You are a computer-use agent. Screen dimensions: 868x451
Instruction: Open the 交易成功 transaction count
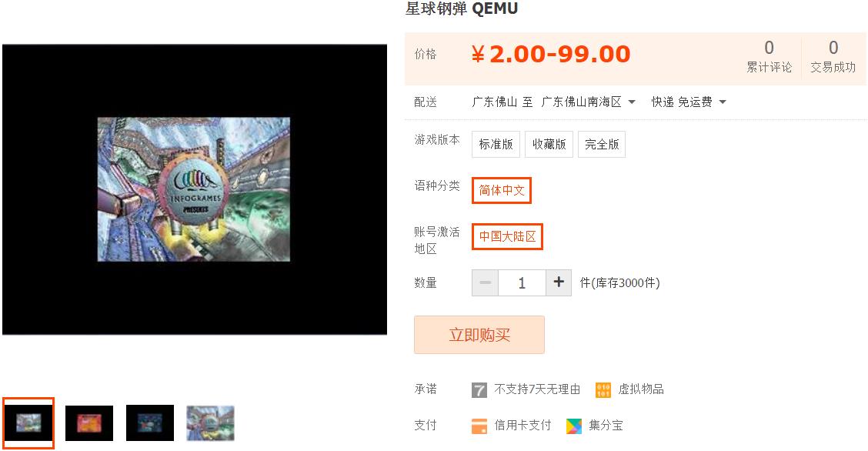[833, 56]
